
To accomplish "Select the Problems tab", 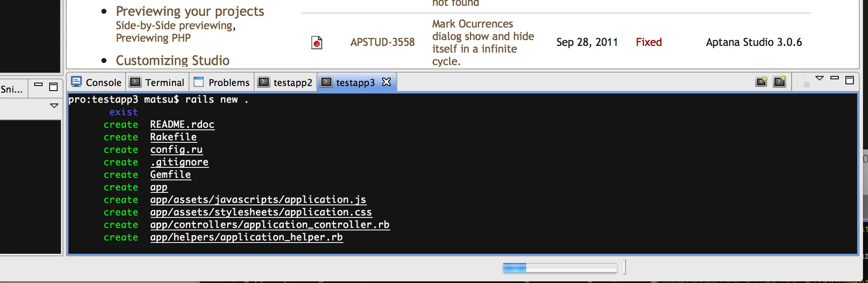I will 222,82.
